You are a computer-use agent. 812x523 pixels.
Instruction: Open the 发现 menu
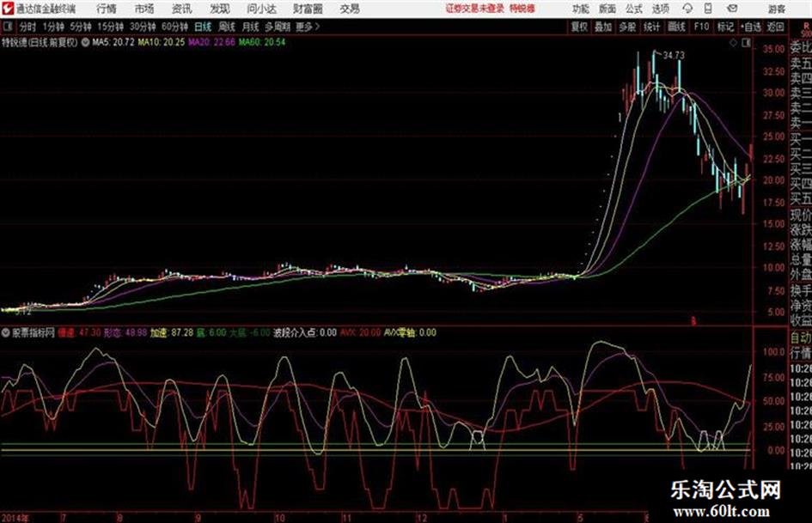220,9
